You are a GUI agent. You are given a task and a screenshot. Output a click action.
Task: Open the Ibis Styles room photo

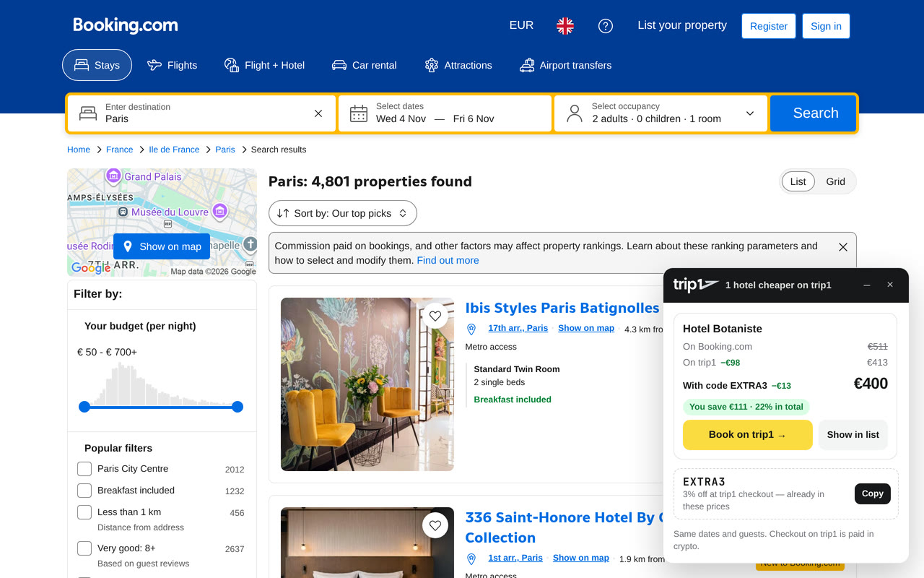367,384
